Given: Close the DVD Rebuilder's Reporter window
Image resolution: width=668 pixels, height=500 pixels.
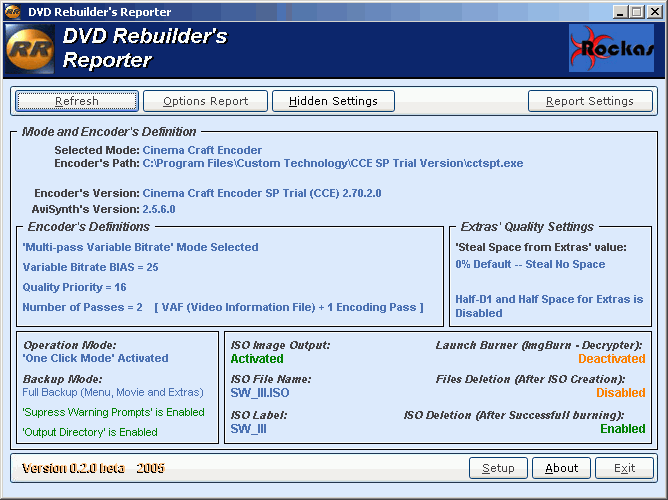Looking at the screenshot, I should pos(654,11).
